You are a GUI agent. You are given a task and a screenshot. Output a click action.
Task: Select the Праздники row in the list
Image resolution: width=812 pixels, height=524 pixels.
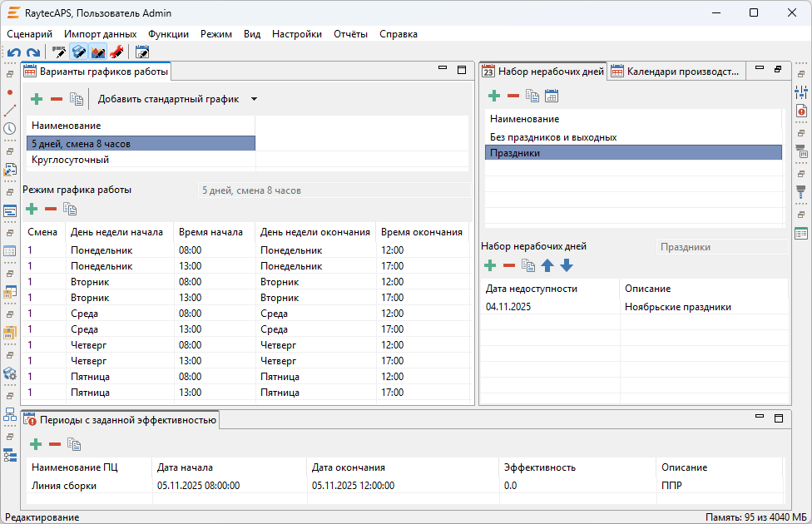pyautogui.click(x=633, y=153)
